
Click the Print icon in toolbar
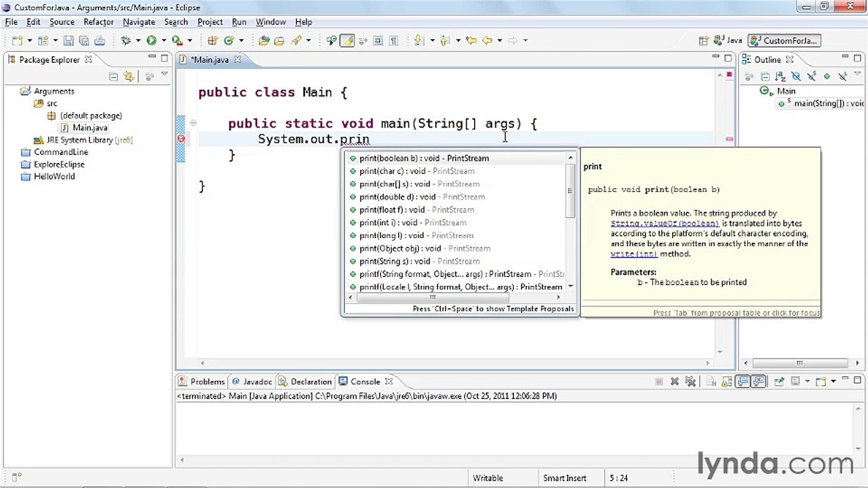point(99,41)
